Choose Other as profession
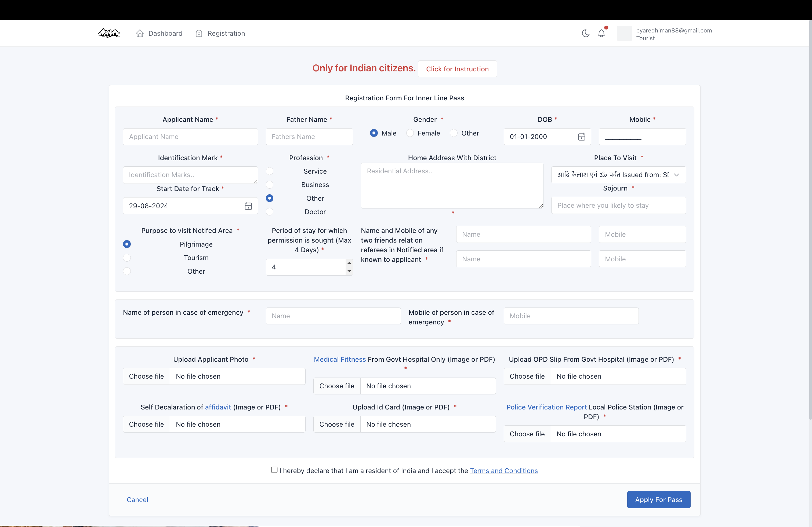Screen dimensions: 812x527 pyautogui.click(x=270, y=198)
